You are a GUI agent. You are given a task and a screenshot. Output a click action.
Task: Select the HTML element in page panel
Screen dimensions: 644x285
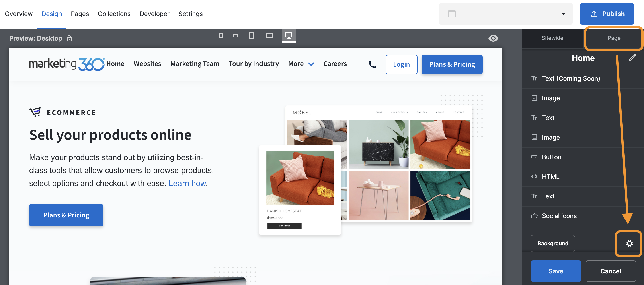coord(550,176)
